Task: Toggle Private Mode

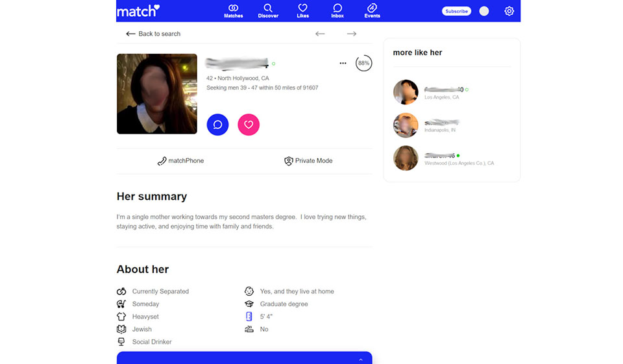Action: (308, 161)
